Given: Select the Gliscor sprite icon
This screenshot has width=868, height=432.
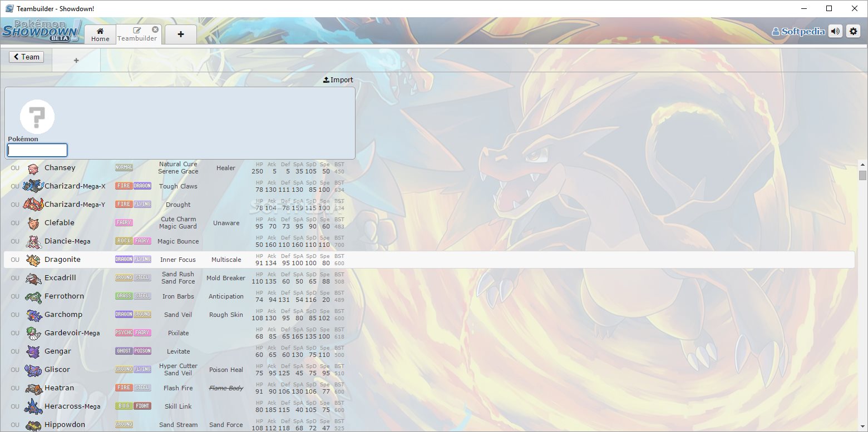Looking at the screenshot, I should [x=33, y=370].
